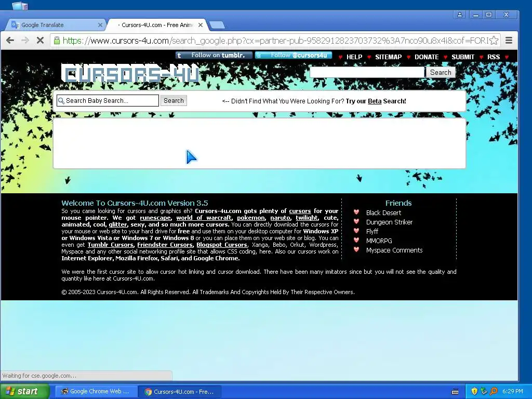This screenshot has width=532, height=399.
Task: Open Flyff friend link
Action: pyautogui.click(x=372, y=231)
